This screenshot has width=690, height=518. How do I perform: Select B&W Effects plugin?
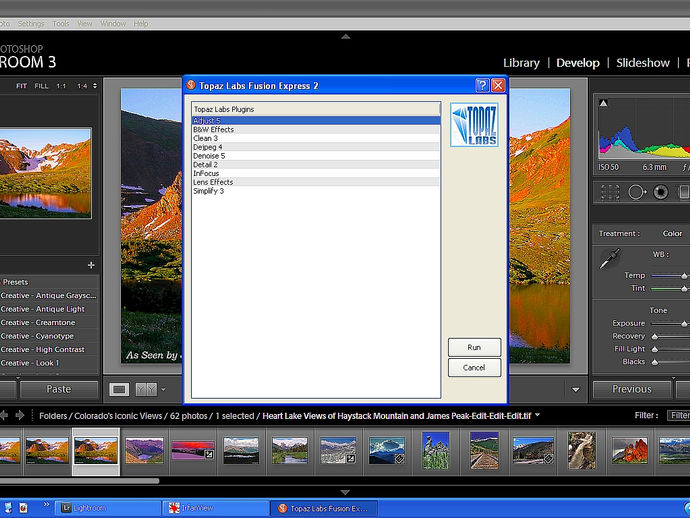tap(316, 129)
